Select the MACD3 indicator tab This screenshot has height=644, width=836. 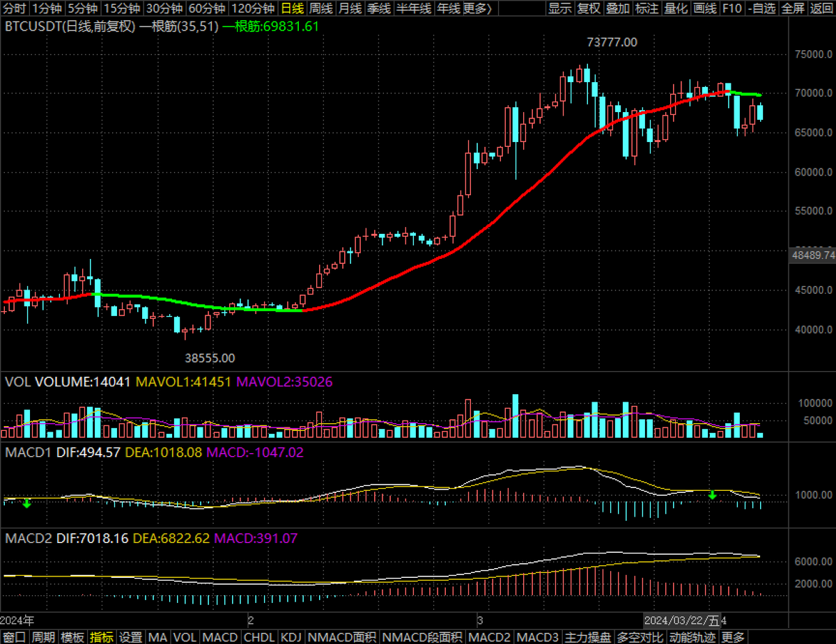pos(538,637)
